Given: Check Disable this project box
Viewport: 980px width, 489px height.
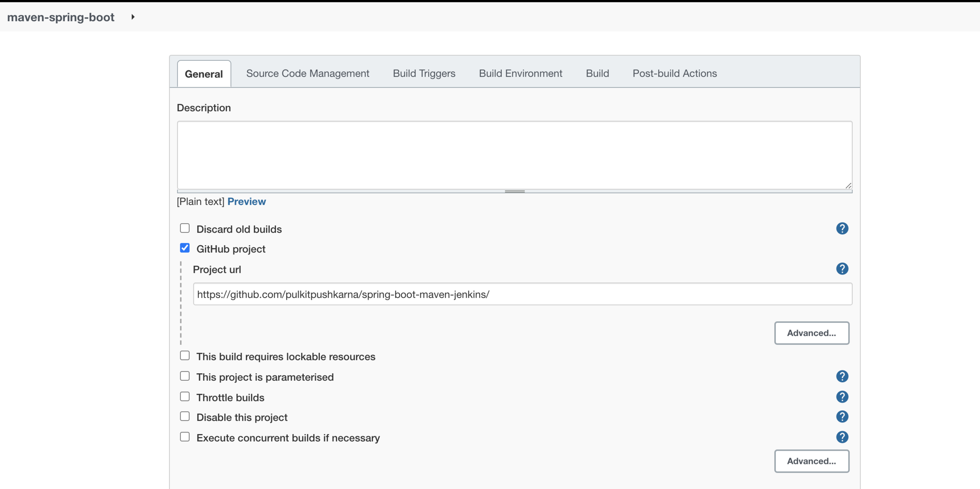Looking at the screenshot, I should click(185, 416).
